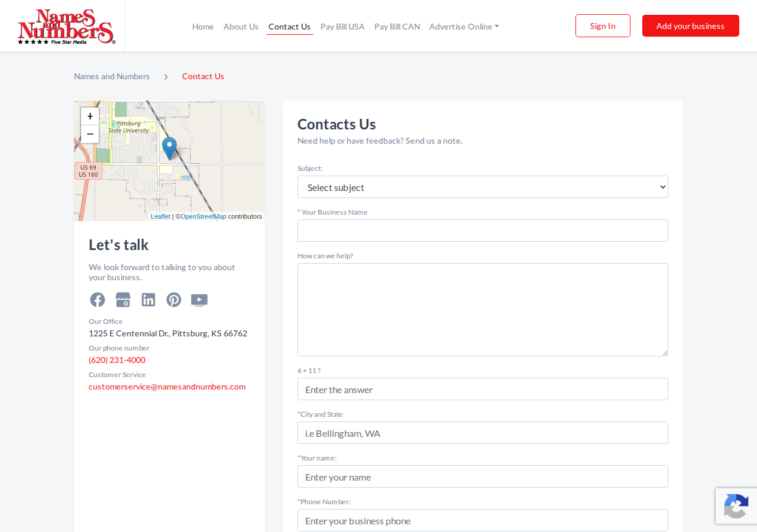Open Pay Bill USA
The width and height of the screenshot is (757, 532).
pyautogui.click(x=342, y=27)
